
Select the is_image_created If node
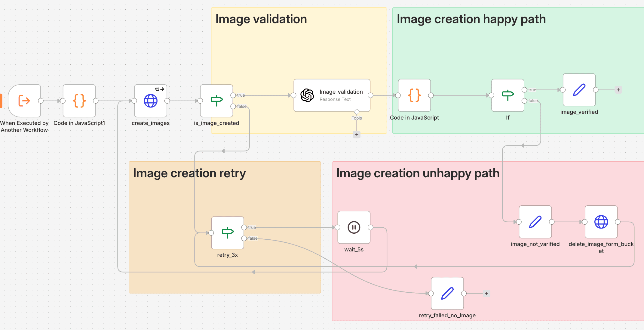pos(216,101)
